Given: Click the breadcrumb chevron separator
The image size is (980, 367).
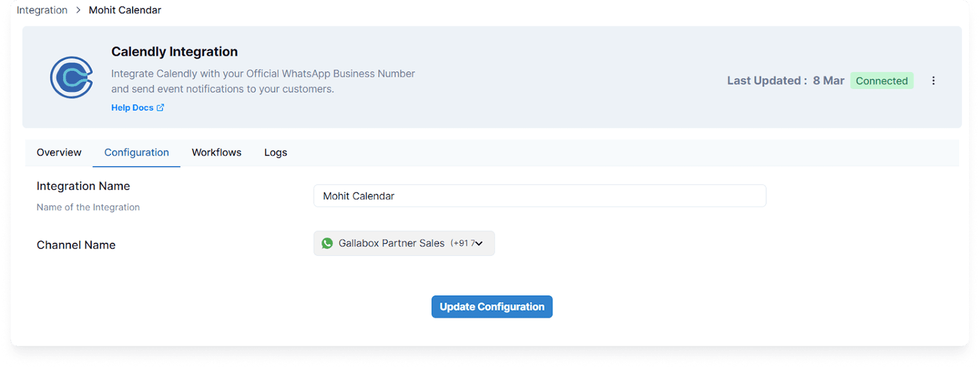Looking at the screenshot, I should 78,10.
